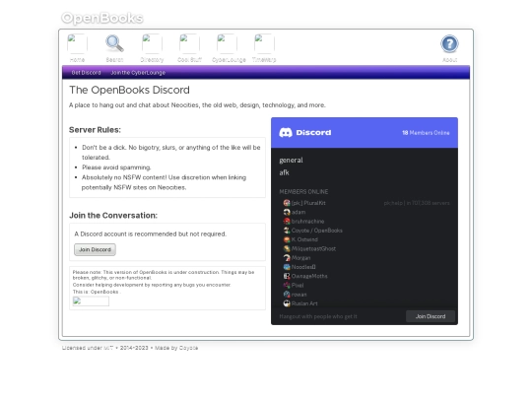Click the PluralKit status text on right
This screenshot has height=399, width=532.
(x=417, y=203)
